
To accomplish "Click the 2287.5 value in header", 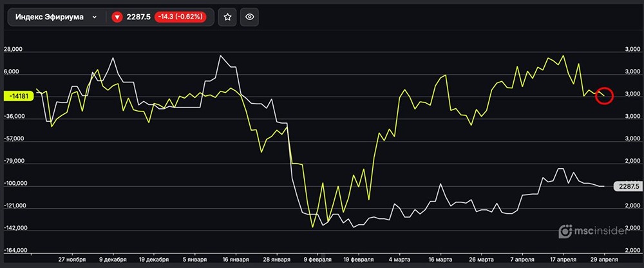I will [x=138, y=17].
